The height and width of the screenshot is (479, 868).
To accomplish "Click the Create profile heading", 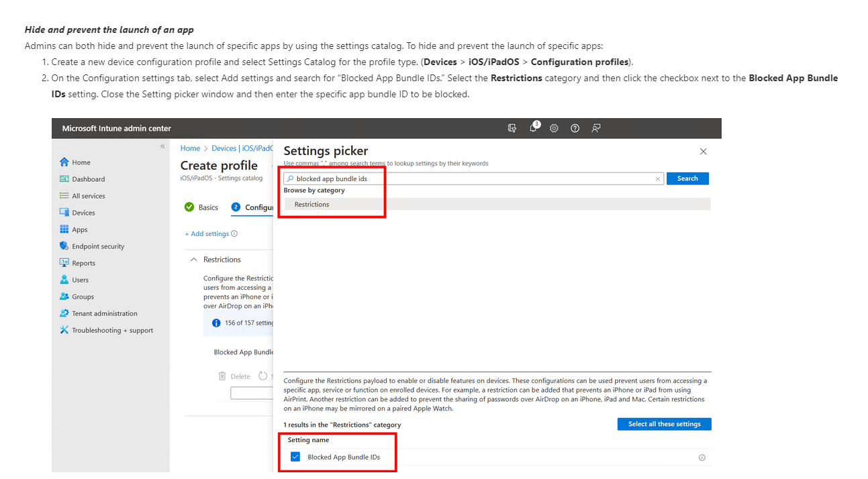I will click(x=219, y=165).
